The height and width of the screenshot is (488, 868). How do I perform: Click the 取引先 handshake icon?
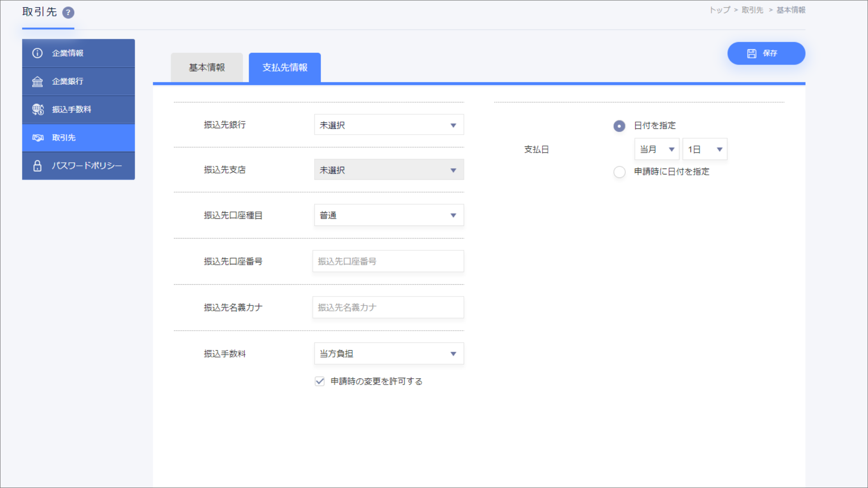38,138
